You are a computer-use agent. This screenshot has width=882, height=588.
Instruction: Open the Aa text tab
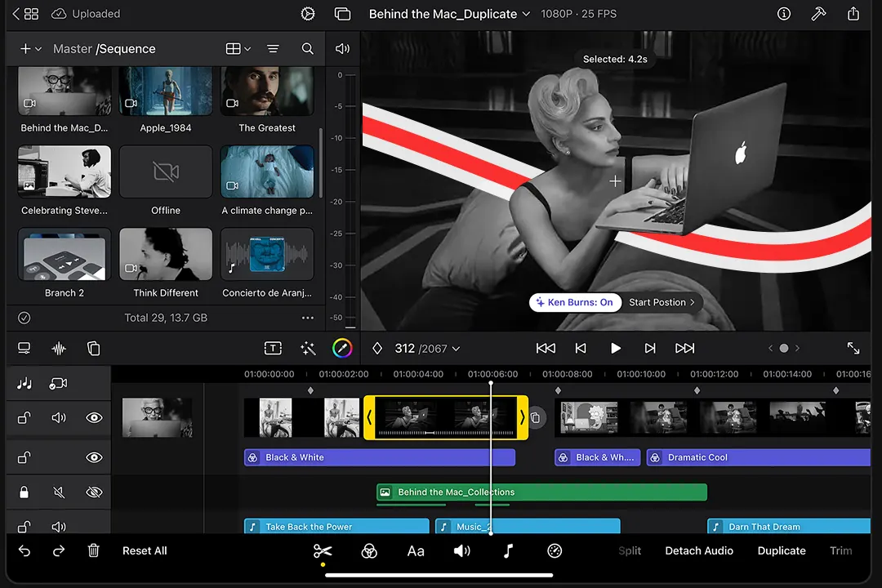pyautogui.click(x=416, y=551)
